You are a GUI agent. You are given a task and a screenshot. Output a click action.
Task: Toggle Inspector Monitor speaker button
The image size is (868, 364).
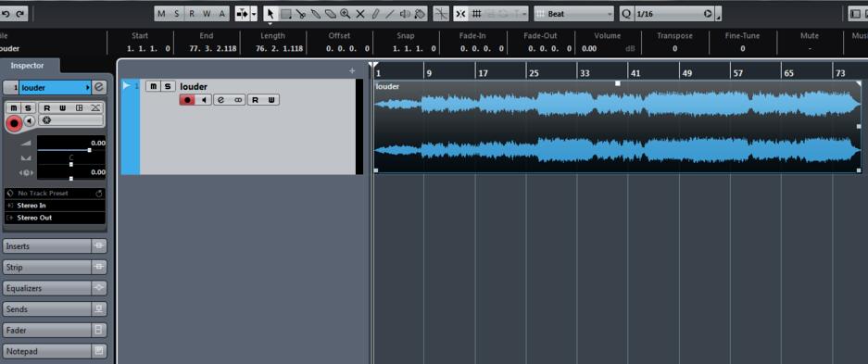pyautogui.click(x=30, y=121)
